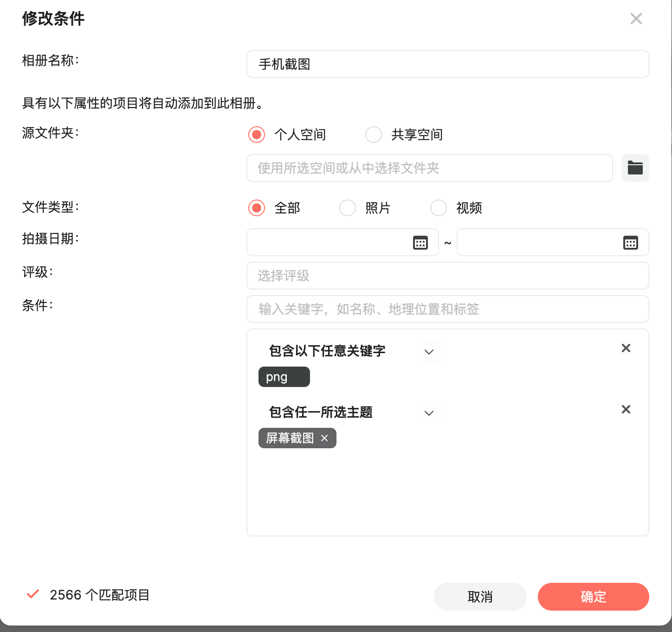
Task: Click the 取消 button
Action: (480, 597)
